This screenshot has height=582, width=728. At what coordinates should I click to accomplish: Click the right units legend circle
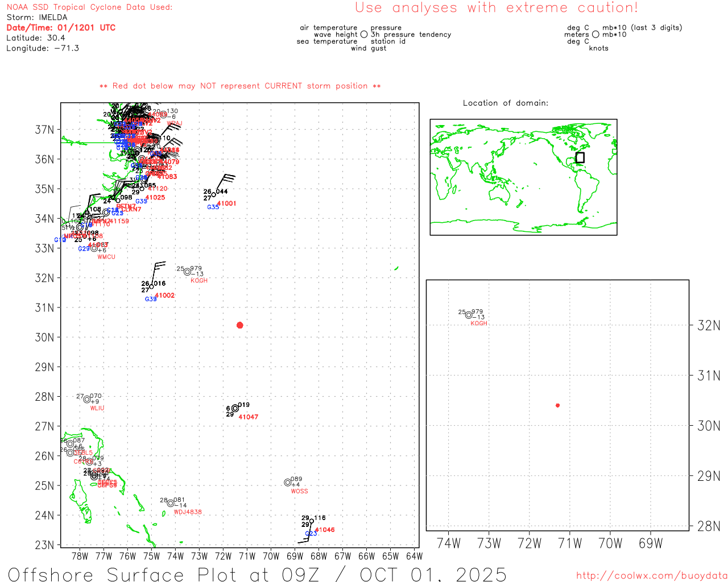[595, 35]
